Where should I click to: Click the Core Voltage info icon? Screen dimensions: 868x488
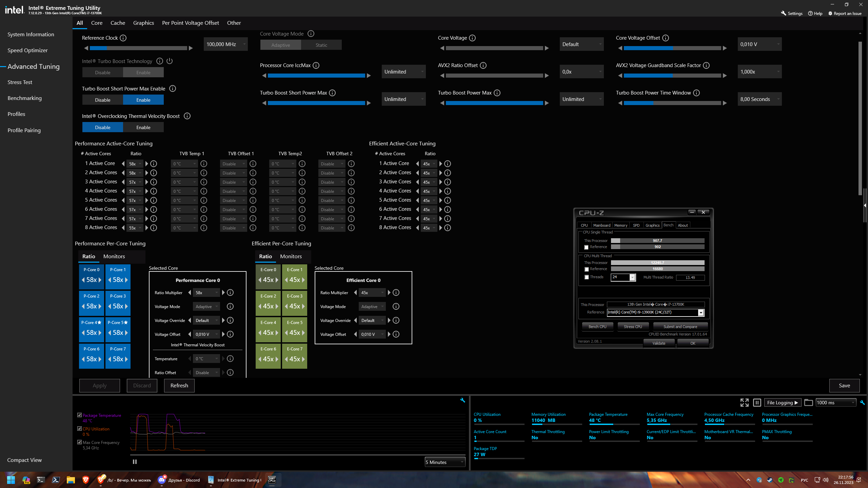472,38
